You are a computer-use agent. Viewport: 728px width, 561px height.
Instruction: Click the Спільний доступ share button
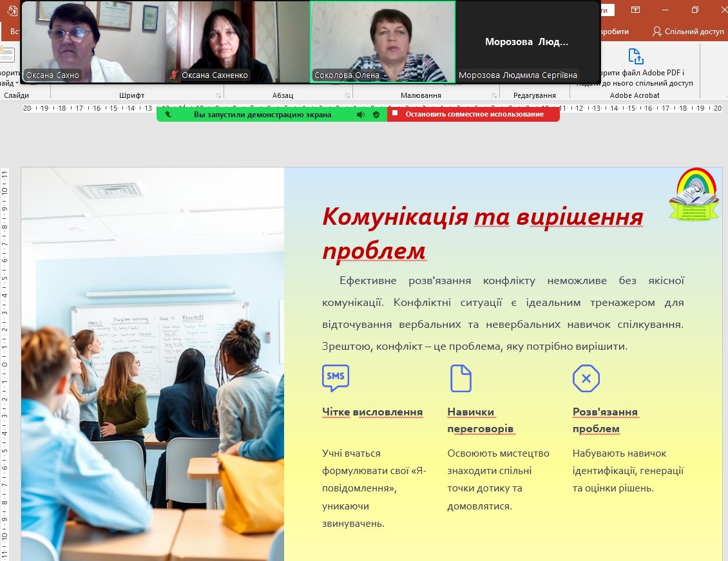(x=688, y=31)
